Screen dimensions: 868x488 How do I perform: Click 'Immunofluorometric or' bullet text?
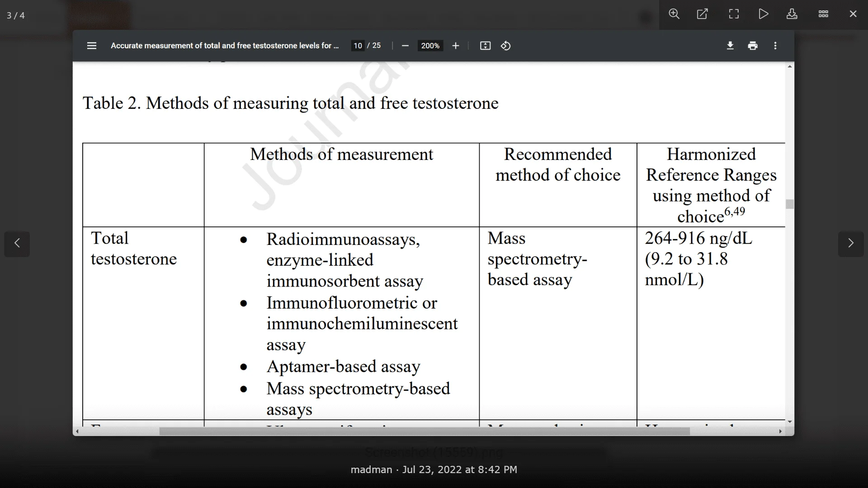point(352,303)
